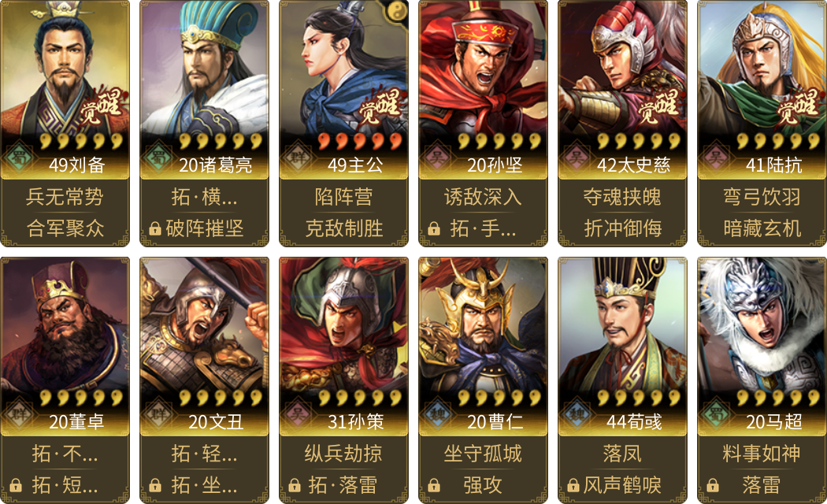
Task: Click the lock icon beside 强攻 skill
Action: (x=434, y=485)
